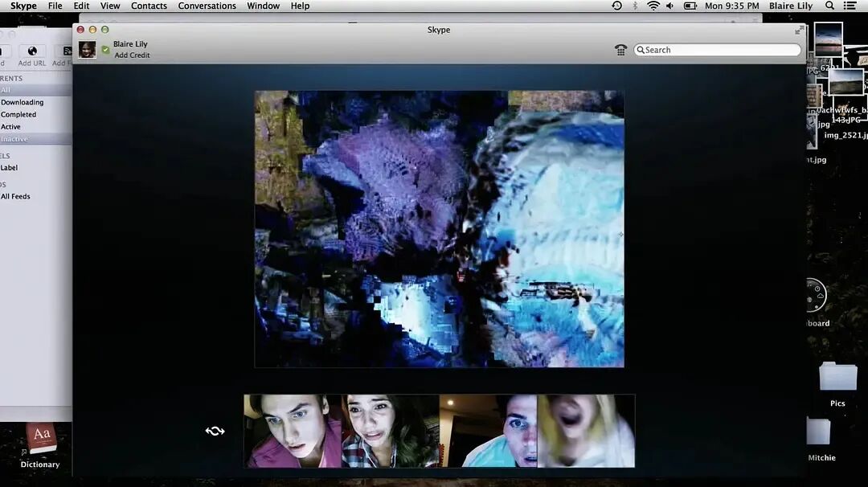Click the Time Machine icon in menu bar
The height and width of the screenshot is (487, 868).
point(616,6)
